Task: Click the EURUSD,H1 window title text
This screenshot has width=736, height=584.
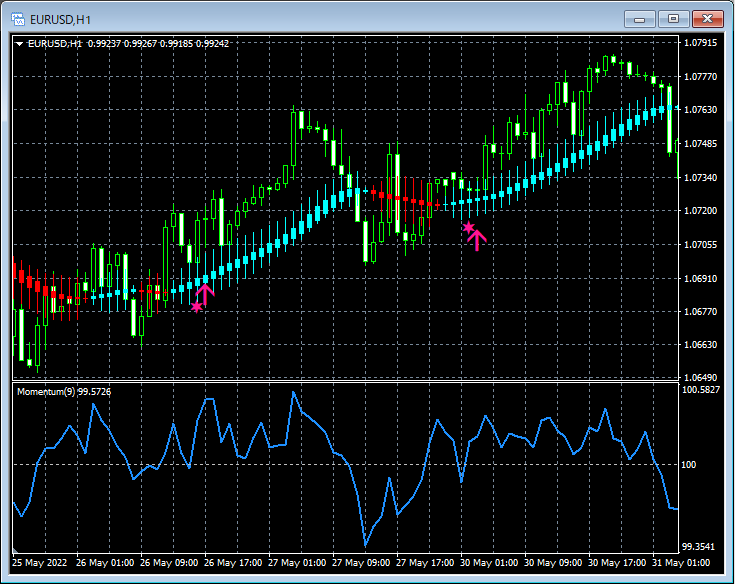Action: point(60,20)
